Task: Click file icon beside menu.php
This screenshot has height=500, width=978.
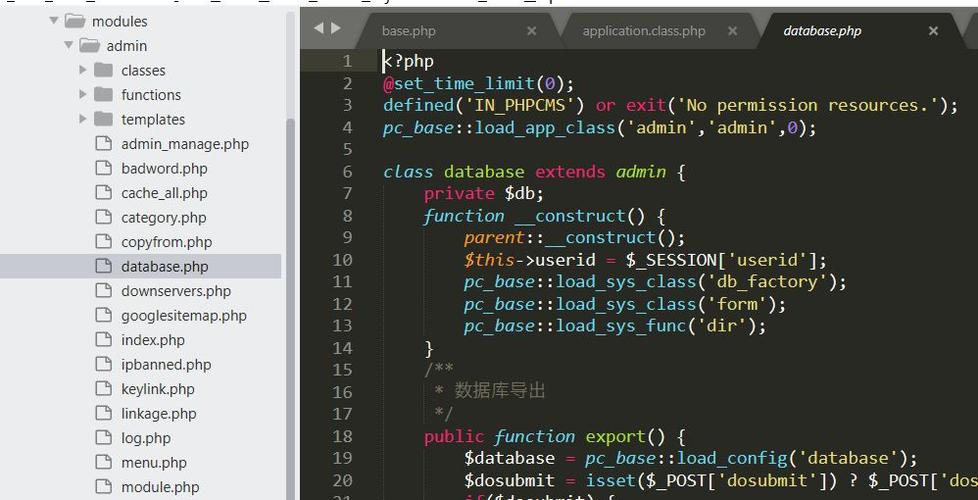Action: tap(103, 462)
